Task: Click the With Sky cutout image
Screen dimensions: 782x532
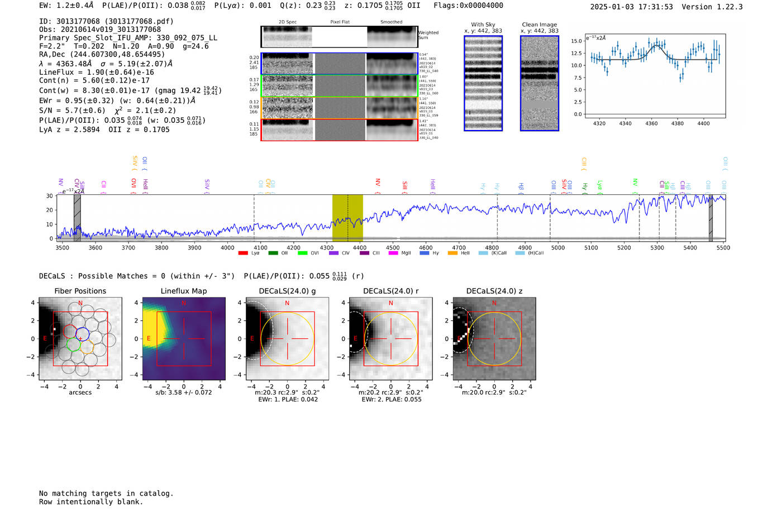Action: point(483,83)
